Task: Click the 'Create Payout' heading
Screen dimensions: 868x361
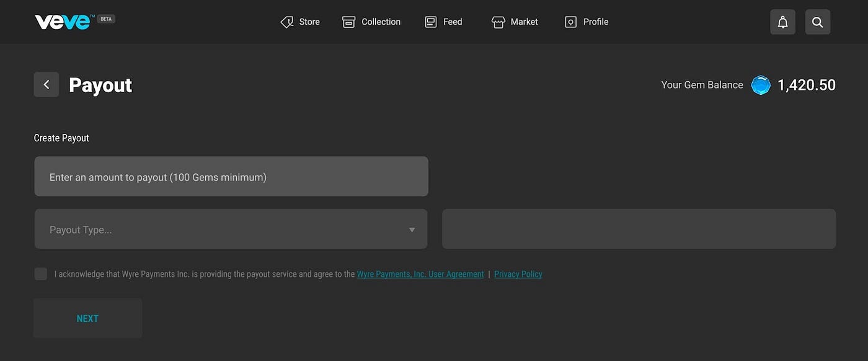Action: [61, 137]
